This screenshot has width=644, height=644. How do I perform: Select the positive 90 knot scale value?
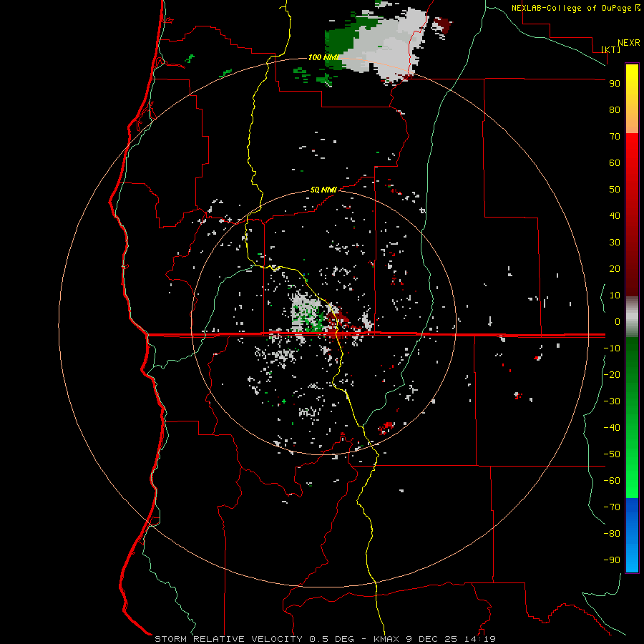tap(615, 84)
